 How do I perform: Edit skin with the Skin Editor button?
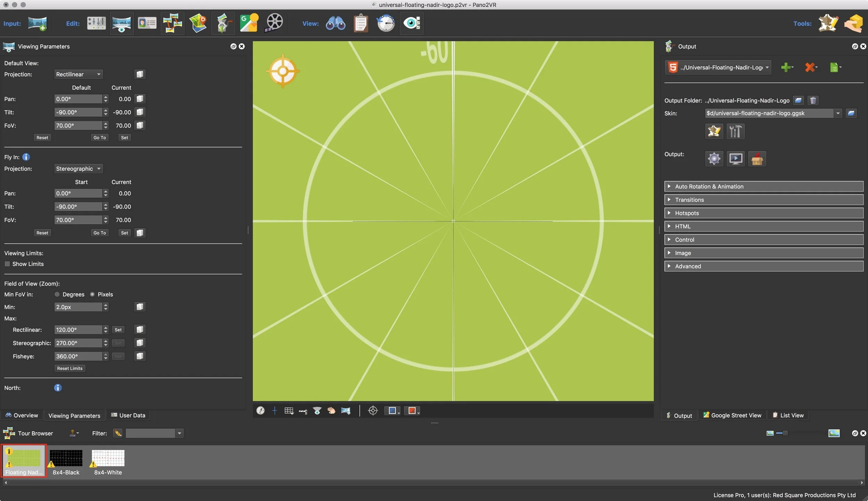(714, 131)
